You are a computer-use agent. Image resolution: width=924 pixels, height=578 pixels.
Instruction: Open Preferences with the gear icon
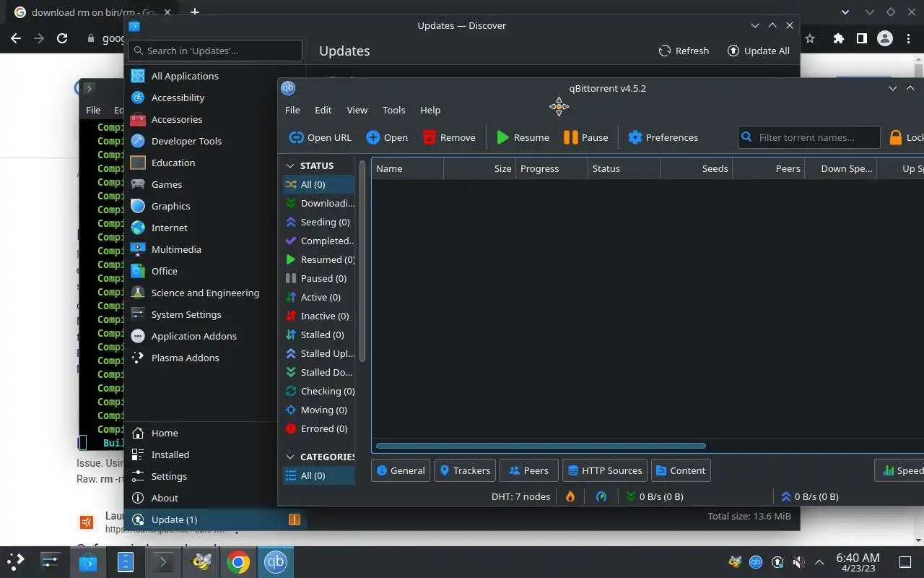(x=635, y=137)
